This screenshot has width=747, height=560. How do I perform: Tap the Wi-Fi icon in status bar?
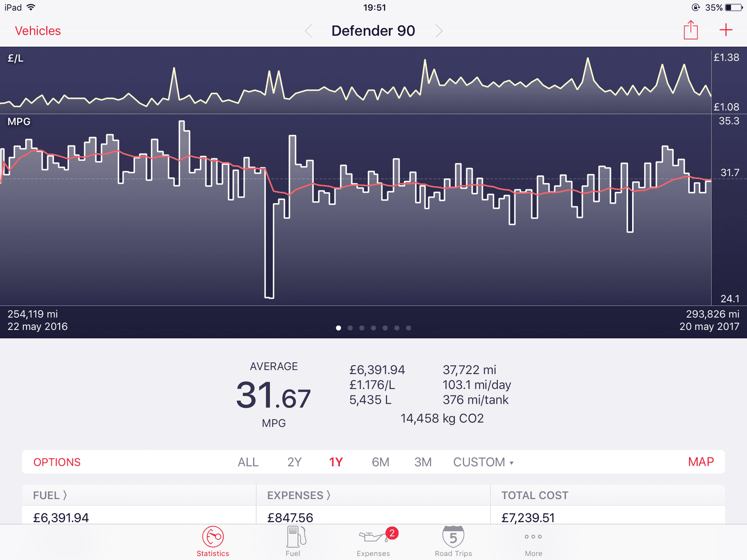pos(31,7)
